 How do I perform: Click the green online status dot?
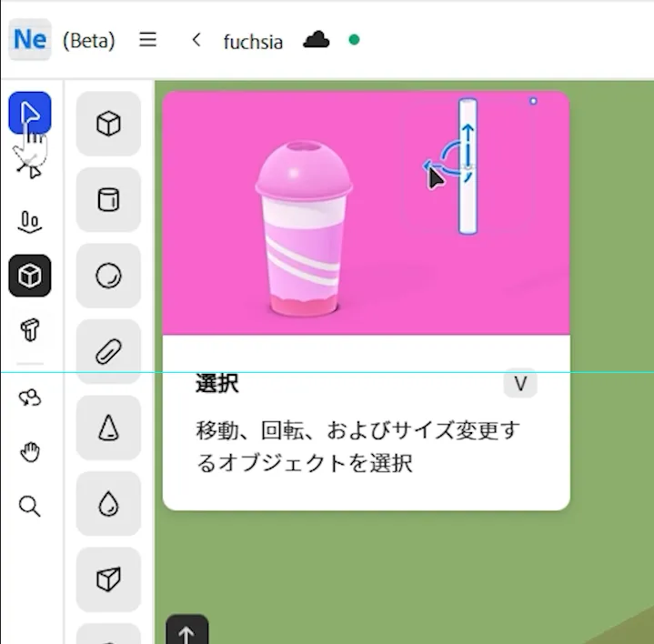tap(354, 40)
